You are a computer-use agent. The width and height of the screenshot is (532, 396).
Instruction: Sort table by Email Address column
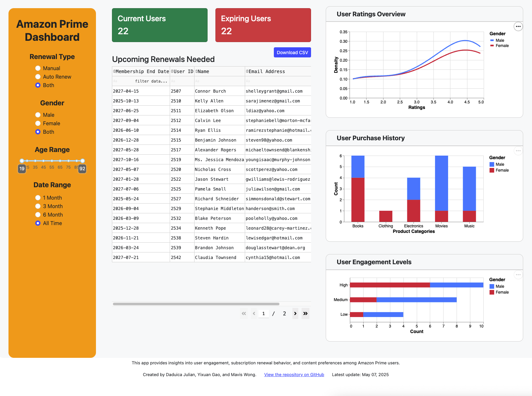click(x=247, y=71)
